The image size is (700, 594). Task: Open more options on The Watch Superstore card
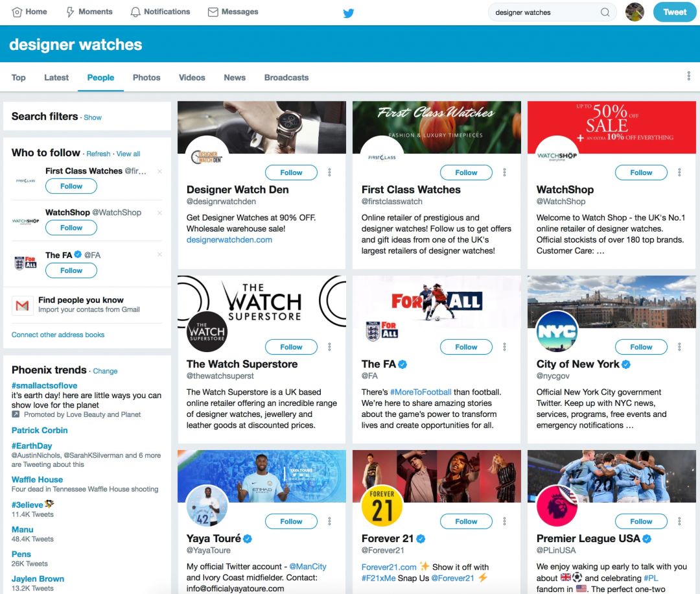pos(329,347)
